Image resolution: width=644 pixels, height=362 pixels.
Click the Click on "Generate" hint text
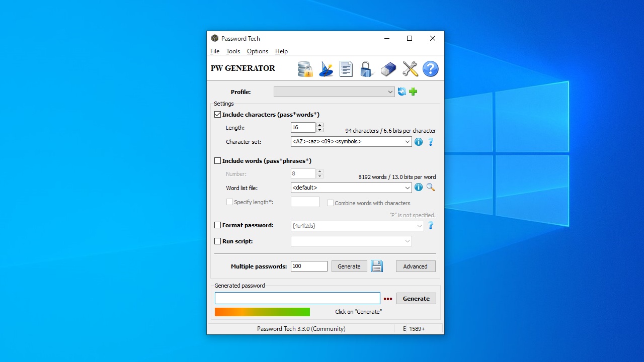click(358, 312)
